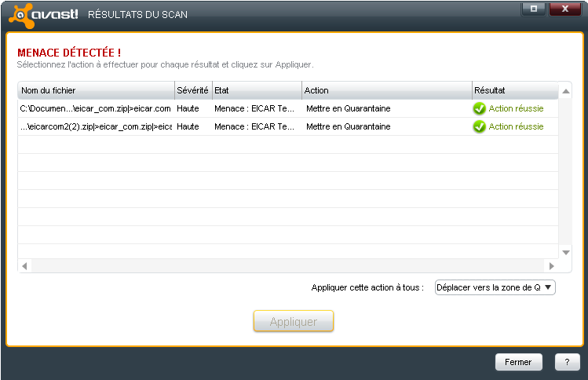Click the avast! logo in title bar

[x=43, y=15]
